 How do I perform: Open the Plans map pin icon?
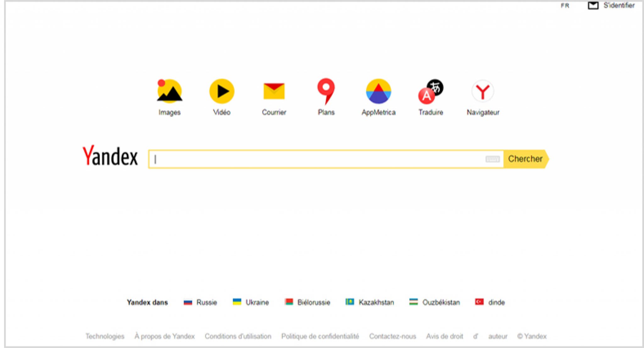(326, 91)
